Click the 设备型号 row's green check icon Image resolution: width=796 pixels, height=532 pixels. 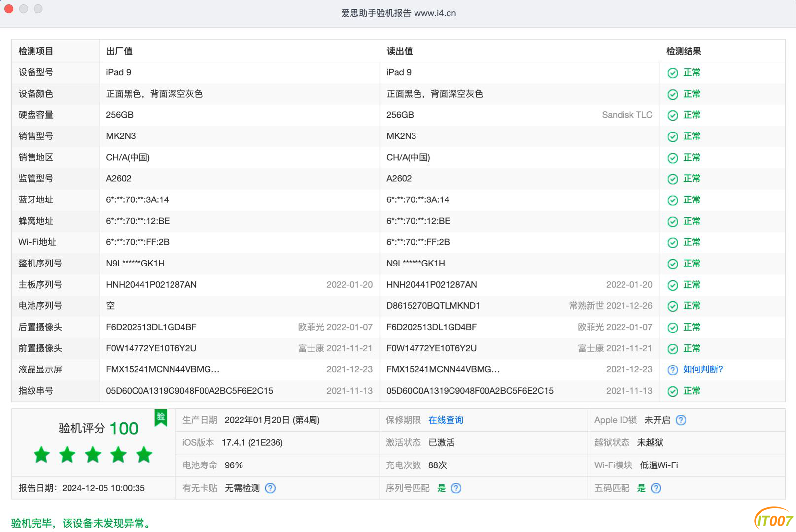(x=672, y=73)
